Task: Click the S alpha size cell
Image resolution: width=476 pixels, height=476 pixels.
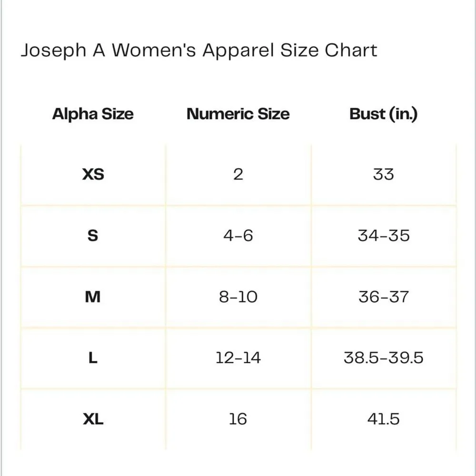Action: (x=93, y=235)
